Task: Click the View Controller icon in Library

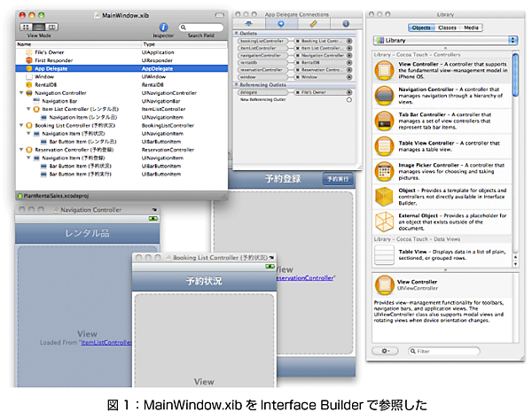Action: 386,69
